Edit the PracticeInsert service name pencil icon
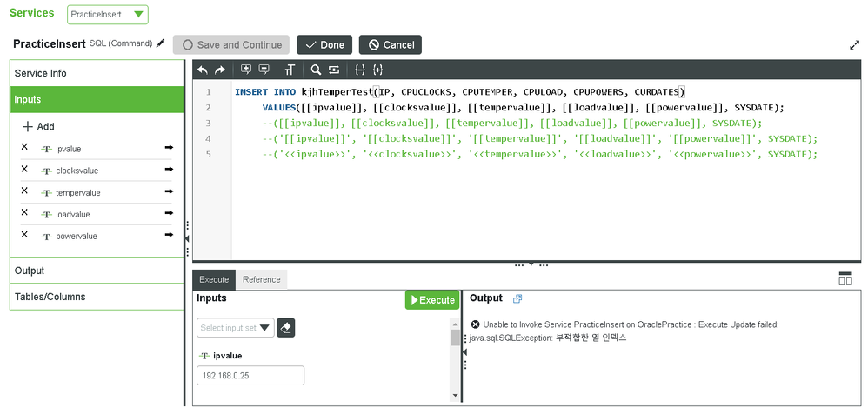The height and width of the screenshot is (408, 868). pos(161,43)
